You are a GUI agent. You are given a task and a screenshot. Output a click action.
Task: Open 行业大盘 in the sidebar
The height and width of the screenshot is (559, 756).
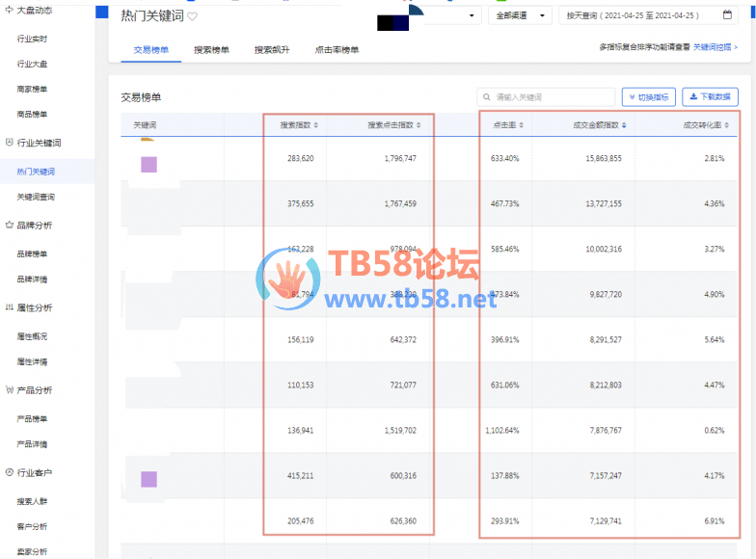point(32,64)
